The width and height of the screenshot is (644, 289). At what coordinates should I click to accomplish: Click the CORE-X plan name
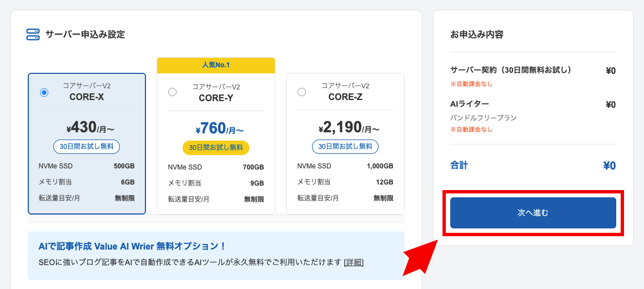[x=87, y=97]
